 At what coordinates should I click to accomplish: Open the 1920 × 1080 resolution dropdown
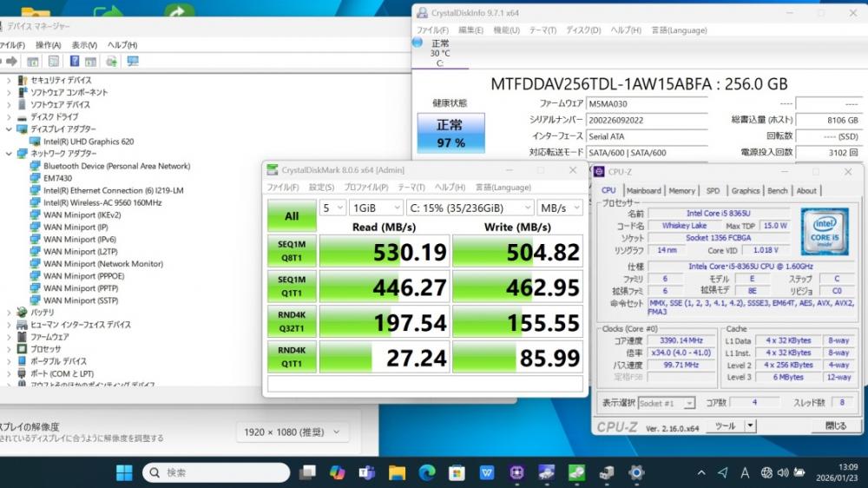(291, 432)
